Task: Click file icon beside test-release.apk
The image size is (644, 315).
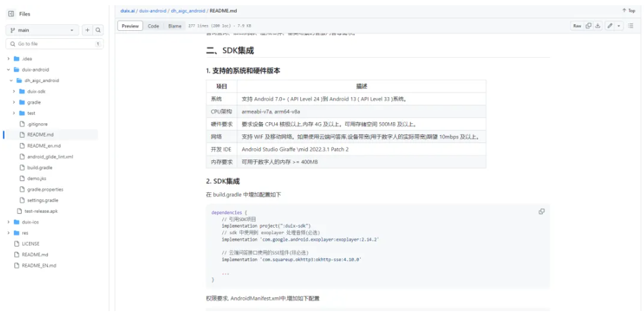Action: 19,211
